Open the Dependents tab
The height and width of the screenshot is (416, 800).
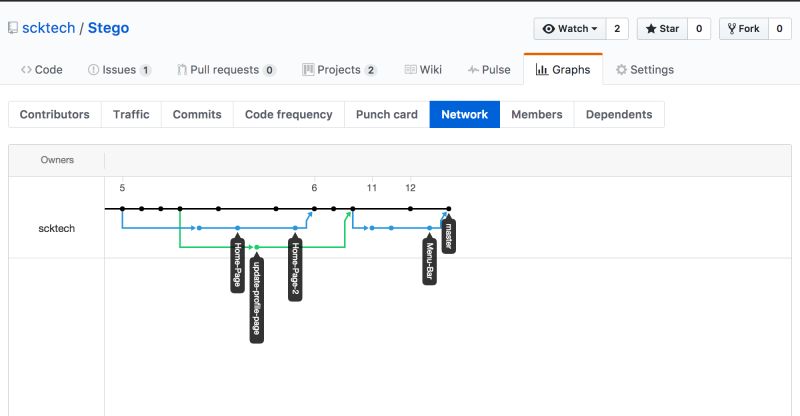[619, 114]
